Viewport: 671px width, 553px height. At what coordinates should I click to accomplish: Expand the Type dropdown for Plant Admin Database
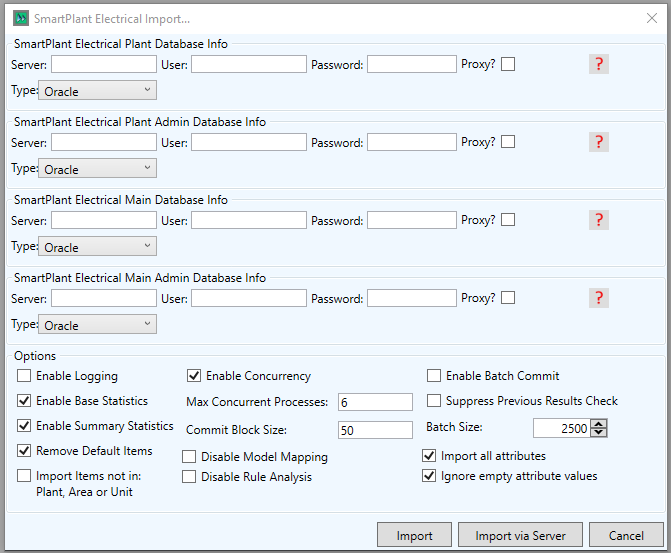[97, 169]
